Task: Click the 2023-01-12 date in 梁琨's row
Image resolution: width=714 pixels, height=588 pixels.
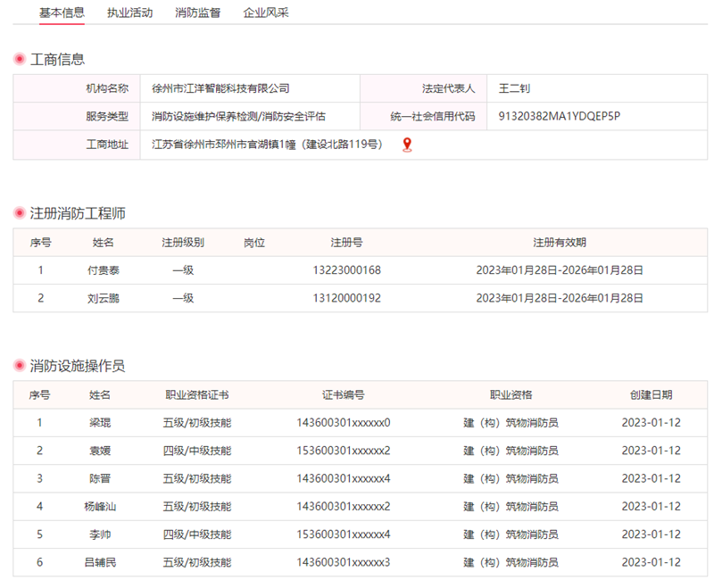Action: coord(652,423)
